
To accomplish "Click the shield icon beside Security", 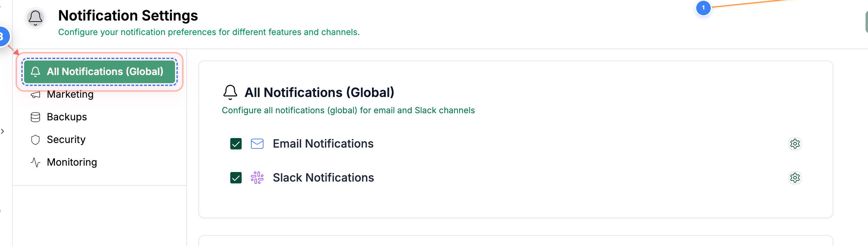I will click(x=35, y=140).
